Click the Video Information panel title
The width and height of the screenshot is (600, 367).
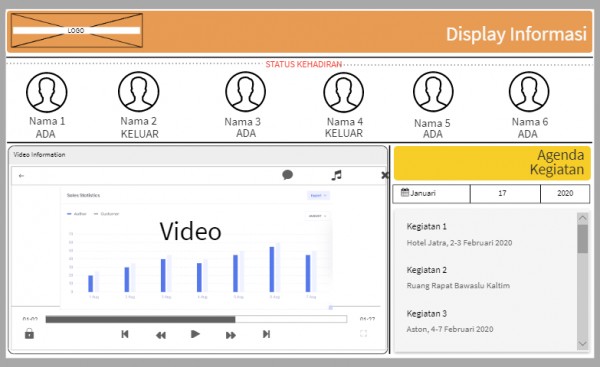pos(39,155)
